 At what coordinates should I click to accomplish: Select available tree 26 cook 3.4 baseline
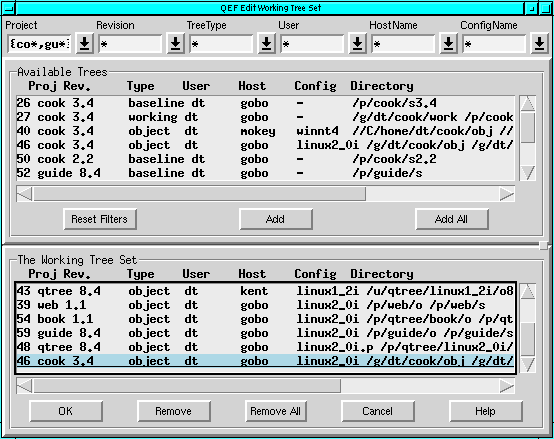[x=265, y=103]
